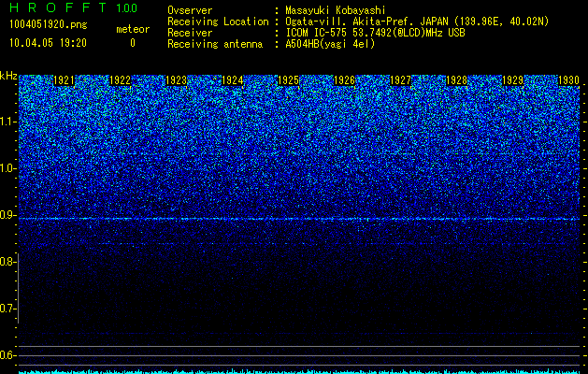
Task: Click the cyan signal level strip at bottom
Action: coord(299,372)
